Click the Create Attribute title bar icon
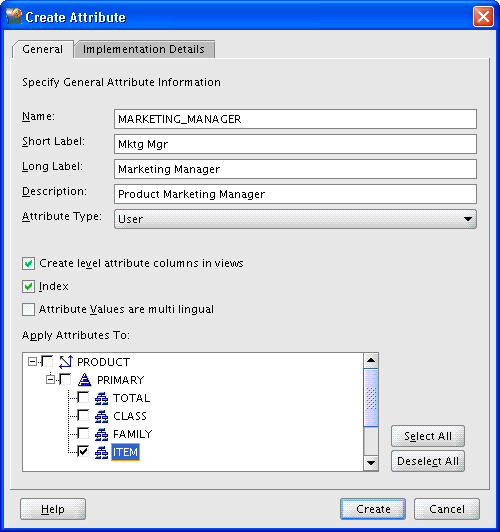This screenshot has width=500, height=532. (x=14, y=16)
